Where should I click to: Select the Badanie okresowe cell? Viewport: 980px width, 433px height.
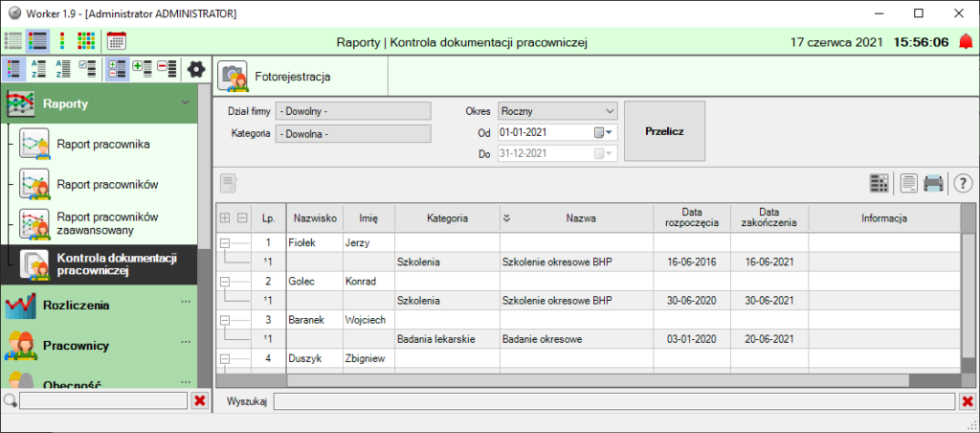tap(577, 339)
